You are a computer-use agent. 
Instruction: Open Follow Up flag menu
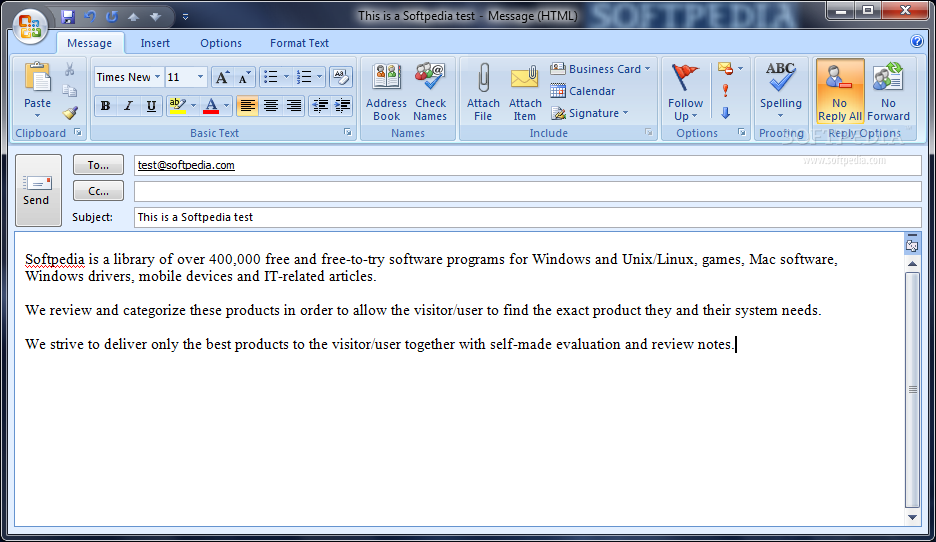click(x=685, y=93)
